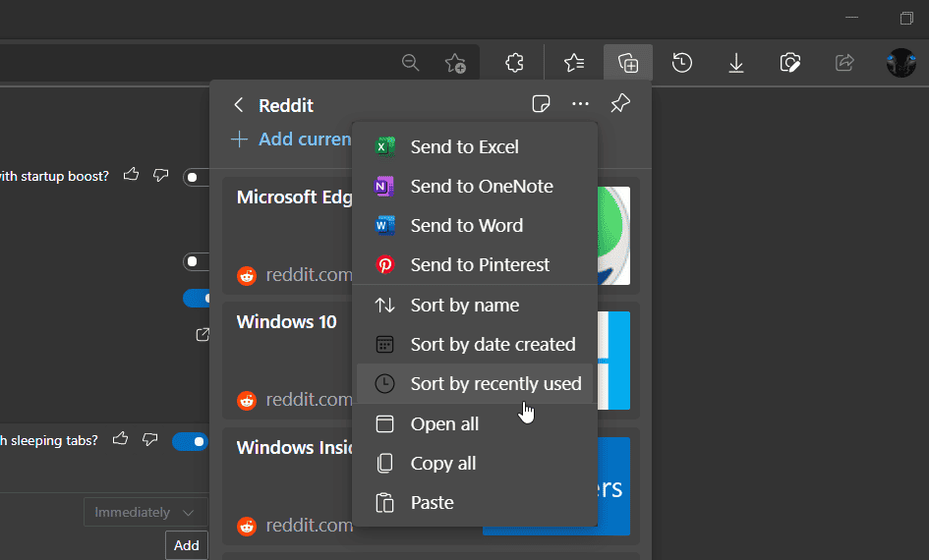This screenshot has height=560, width=929.
Task: Go back from Reddit collection
Action: [x=238, y=105]
